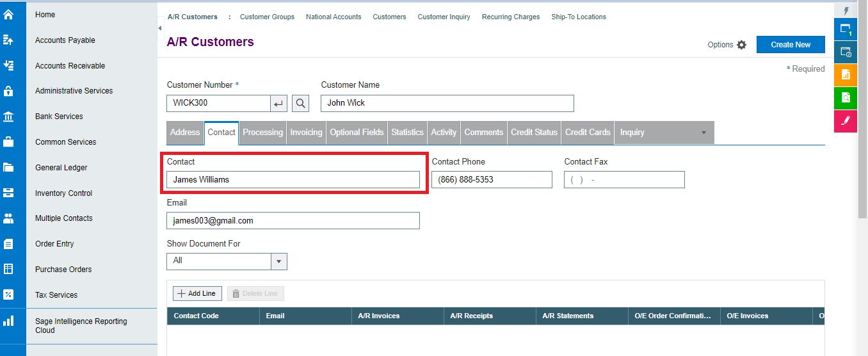This screenshot has height=356, width=868.
Task: Click the Common Services briefcase icon
Action: [8, 142]
